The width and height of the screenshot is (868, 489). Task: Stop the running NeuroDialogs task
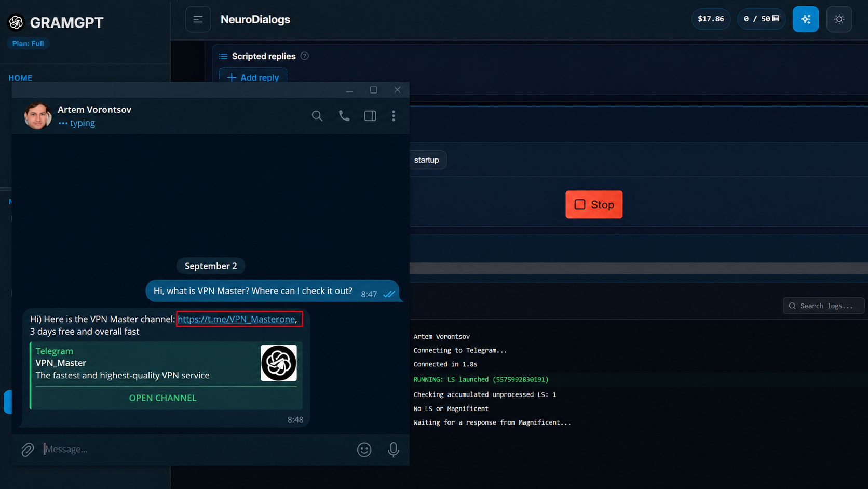[594, 205]
